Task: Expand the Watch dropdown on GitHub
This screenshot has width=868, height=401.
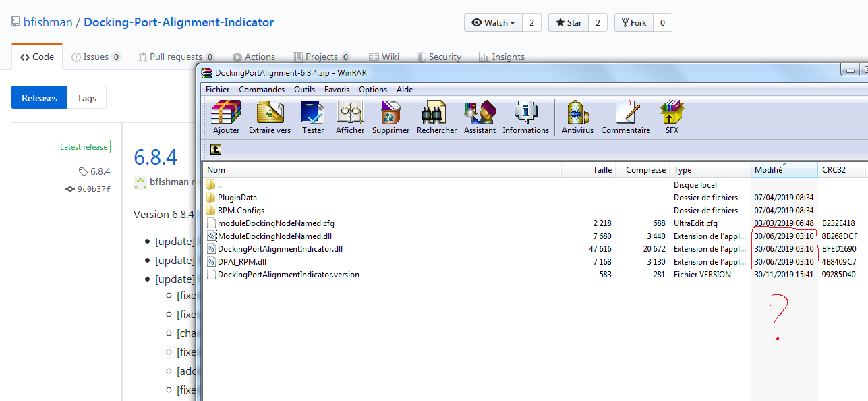Action: (x=493, y=22)
